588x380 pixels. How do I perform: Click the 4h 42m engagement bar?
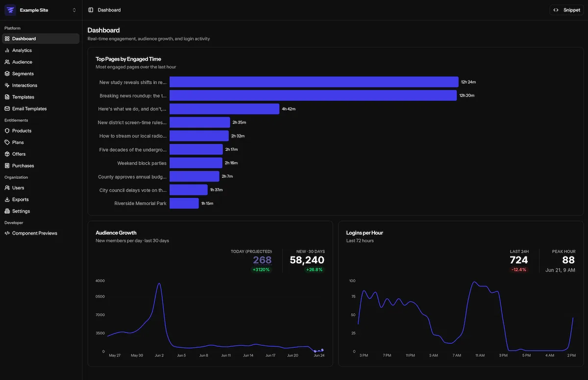point(224,109)
